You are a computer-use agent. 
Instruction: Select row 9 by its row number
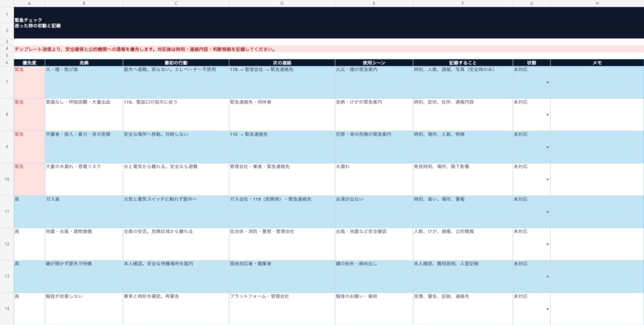pos(6,147)
